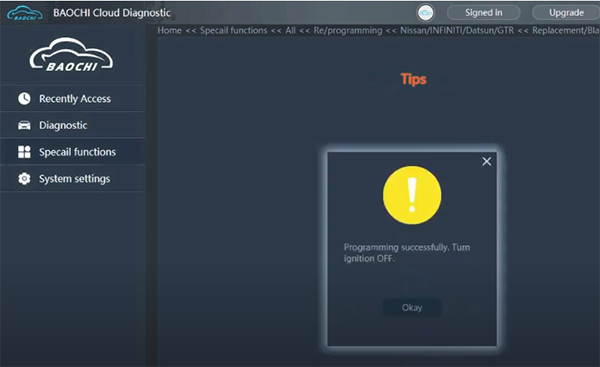Click the gear icon beside System settings

(x=24, y=179)
